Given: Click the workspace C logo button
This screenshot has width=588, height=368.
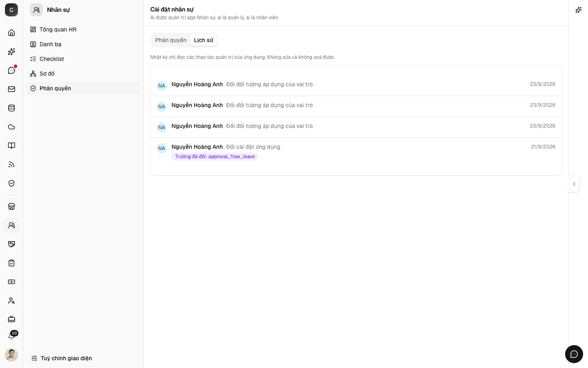Looking at the screenshot, I should (11, 10).
